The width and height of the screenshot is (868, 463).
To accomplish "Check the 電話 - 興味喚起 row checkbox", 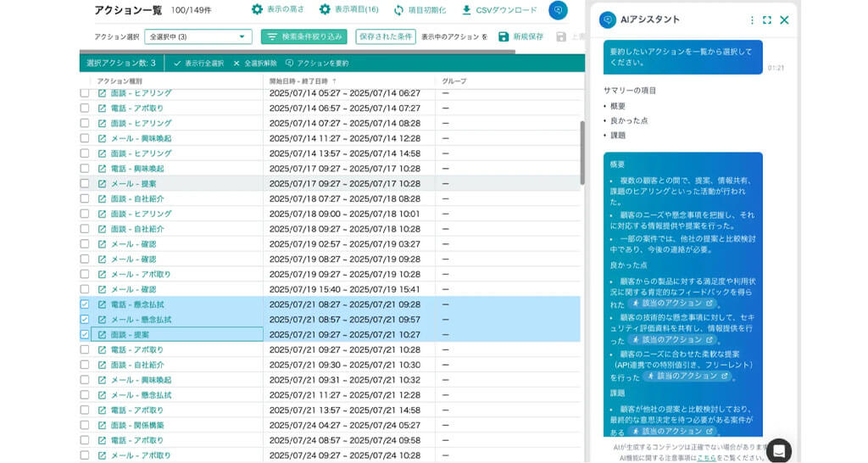I will point(85,169).
